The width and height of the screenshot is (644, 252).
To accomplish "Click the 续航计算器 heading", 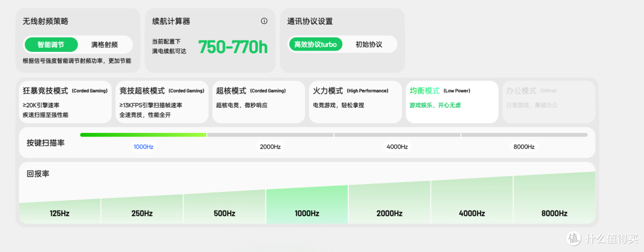I will pos(171,21).
